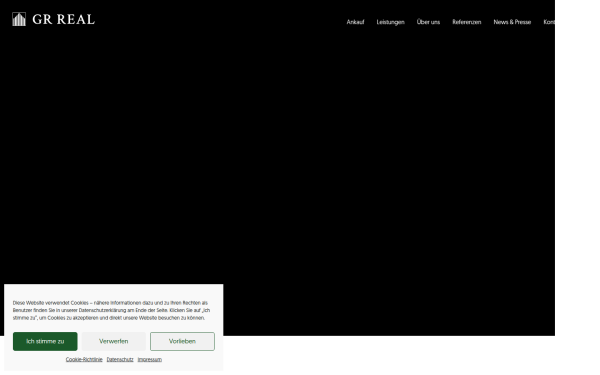Open the Leistungen menu item
Image resolution: width=600 pixels, height=375 pixels.
[390, 22]
